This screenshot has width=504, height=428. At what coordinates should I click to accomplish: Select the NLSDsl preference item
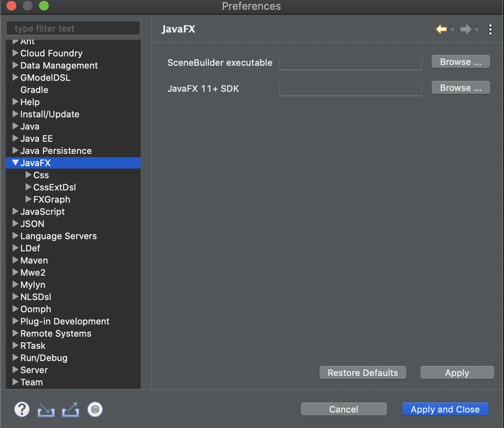[x=36, y=297]
